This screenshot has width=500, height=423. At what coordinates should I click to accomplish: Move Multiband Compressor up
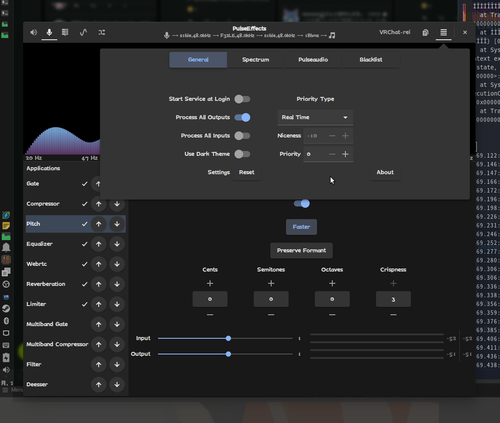coord(99,344)
